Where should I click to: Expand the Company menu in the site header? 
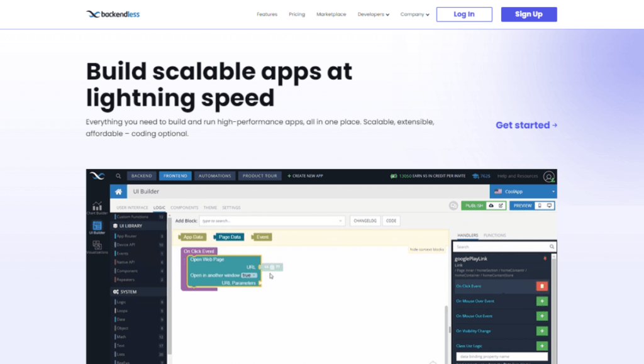coord(414,14)
